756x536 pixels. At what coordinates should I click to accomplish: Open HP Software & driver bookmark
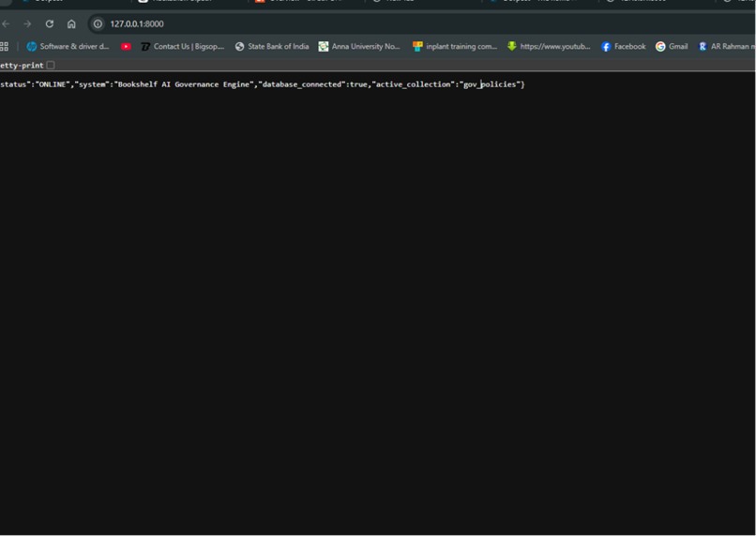pyautogui.click(x=68, y=46)
